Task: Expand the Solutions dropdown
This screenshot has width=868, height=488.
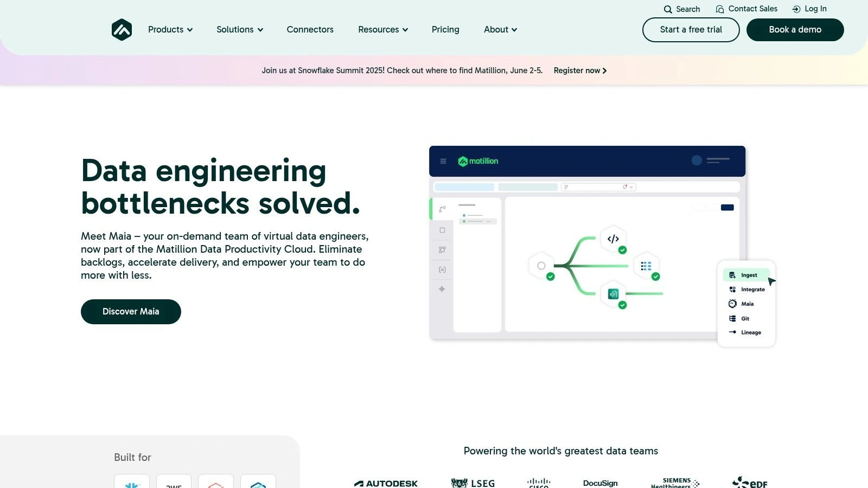Action: (239, 30)
